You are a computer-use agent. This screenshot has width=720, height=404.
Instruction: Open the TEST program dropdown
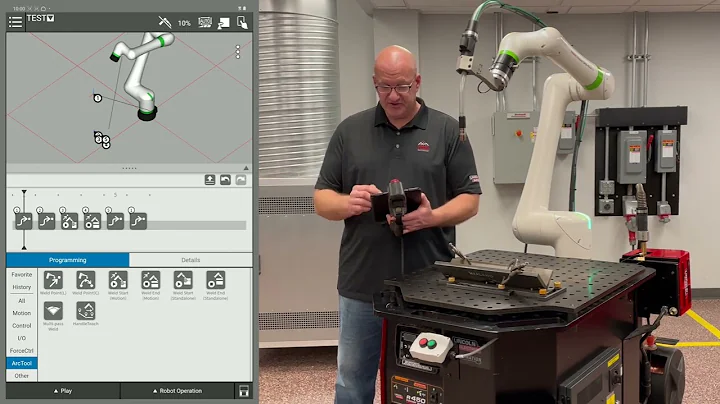40,18
